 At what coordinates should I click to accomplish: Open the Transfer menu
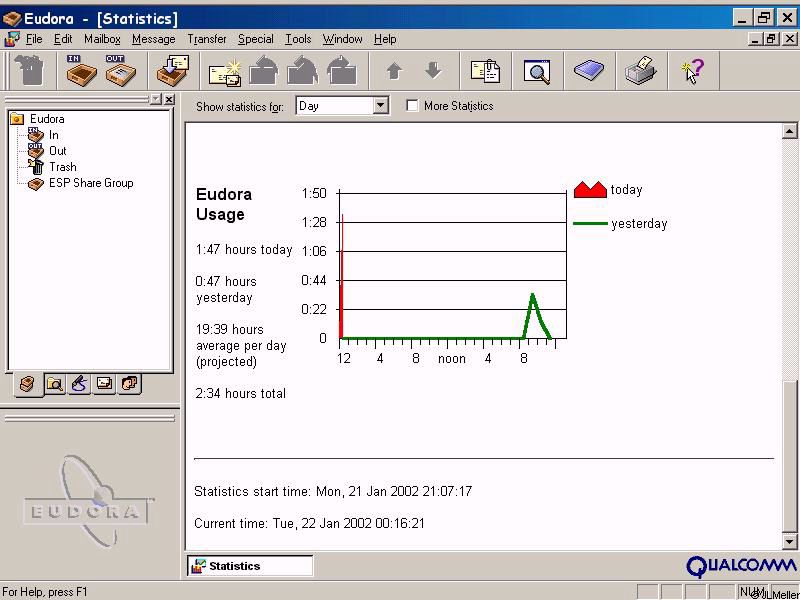point(207,39)
